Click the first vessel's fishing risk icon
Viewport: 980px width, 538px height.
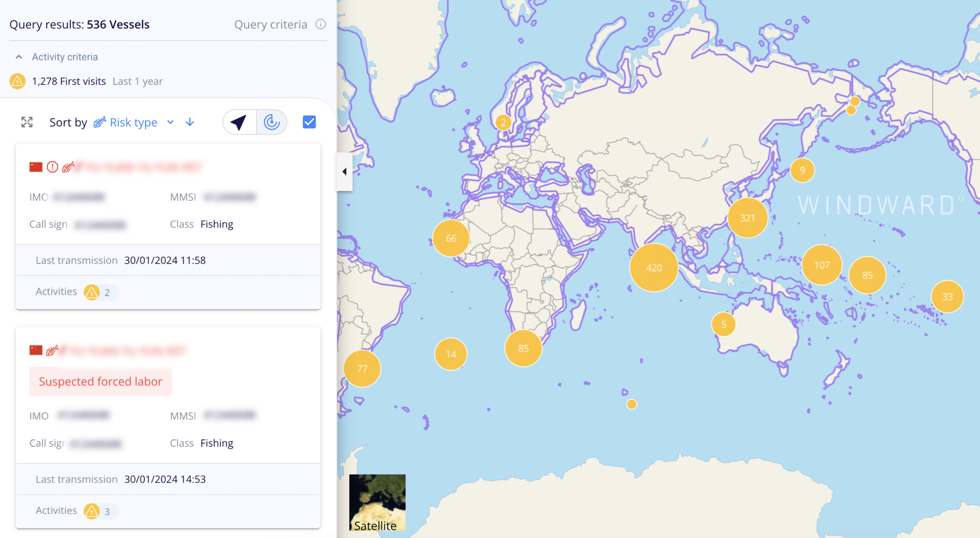tap(68, 167)
